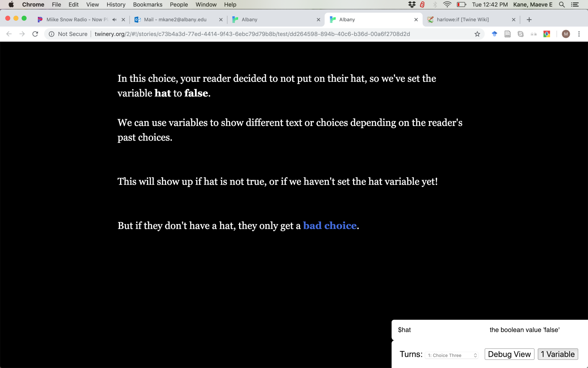This screenshot has height=368, width=588.
Task: Click the twinery.org address bar
Action: coord(252,34)
